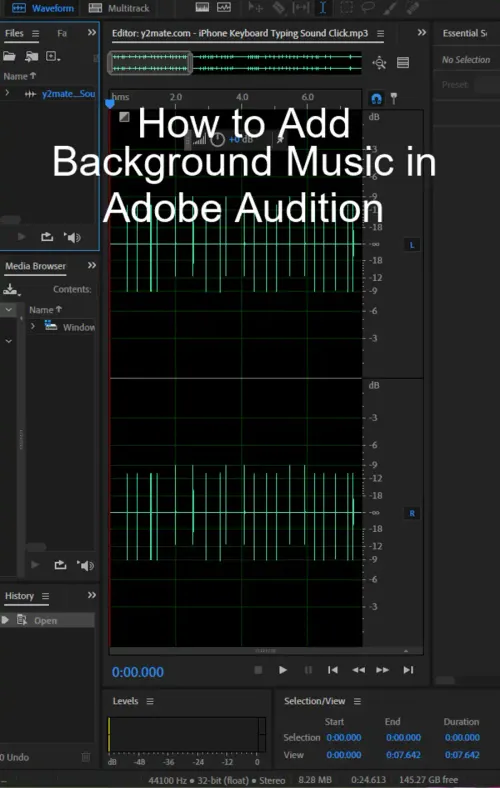
Task: Open the Selection/View panel menu
Action: tap(357, 701)
